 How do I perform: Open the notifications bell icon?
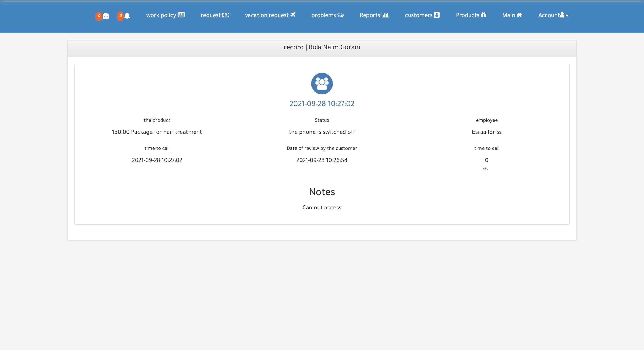click(x=127, y=16)
